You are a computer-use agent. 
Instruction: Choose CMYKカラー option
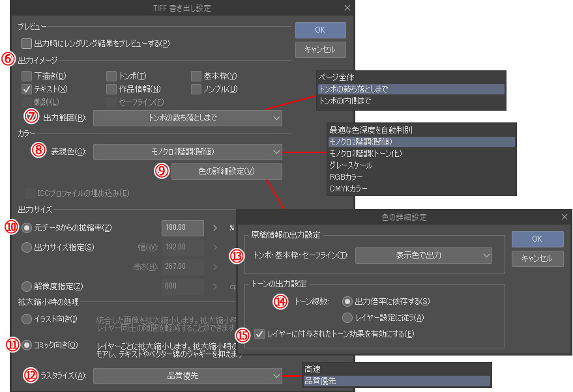click(421, 188)
